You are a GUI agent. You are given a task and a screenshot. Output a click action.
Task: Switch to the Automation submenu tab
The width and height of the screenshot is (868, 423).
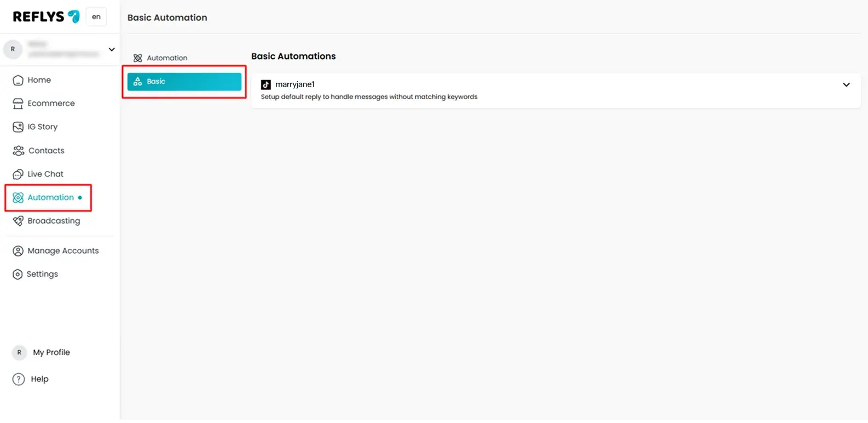166,58
